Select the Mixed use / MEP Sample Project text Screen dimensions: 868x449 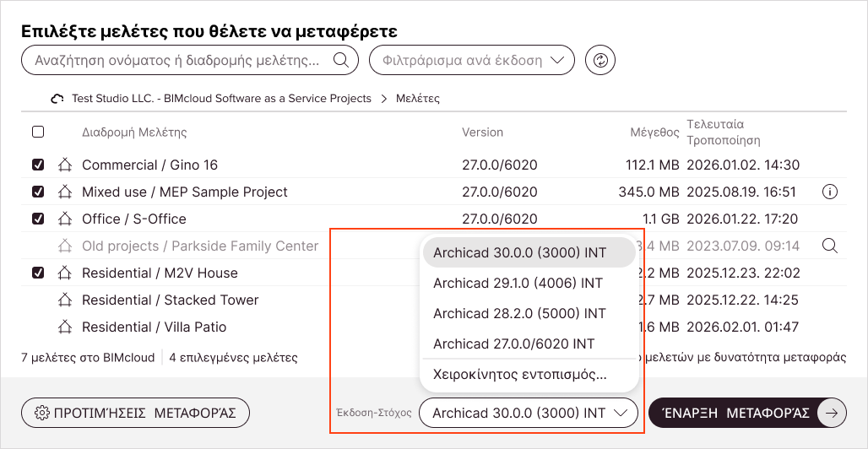185,192
